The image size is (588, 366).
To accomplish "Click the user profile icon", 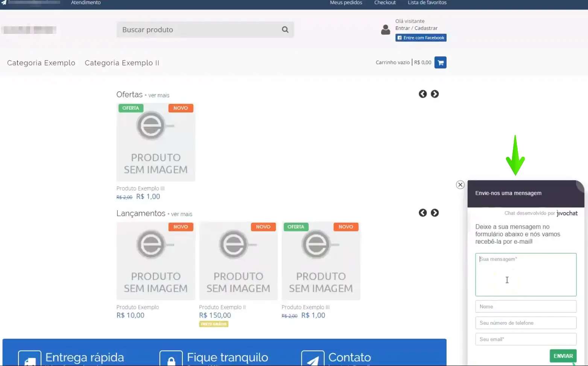I will pyautogui.click(x=385, y=30).
